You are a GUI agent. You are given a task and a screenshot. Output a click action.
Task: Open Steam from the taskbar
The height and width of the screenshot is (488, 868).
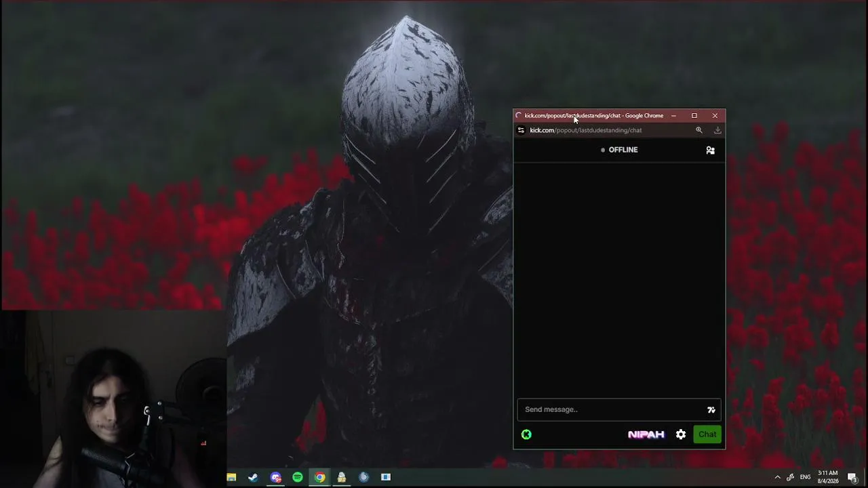pos(253,477)
